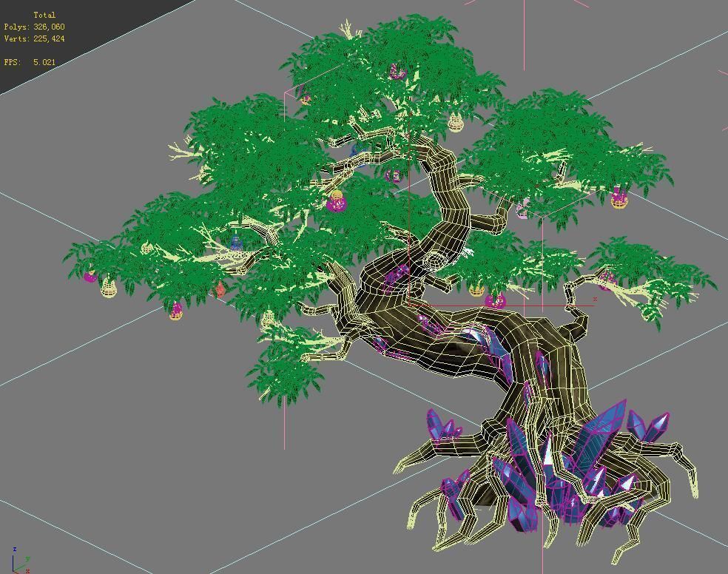Image resolution: width=728 pixels, height=574 pixels.
Task: Click the 'Total' statistics header
Action: [44, 15]
